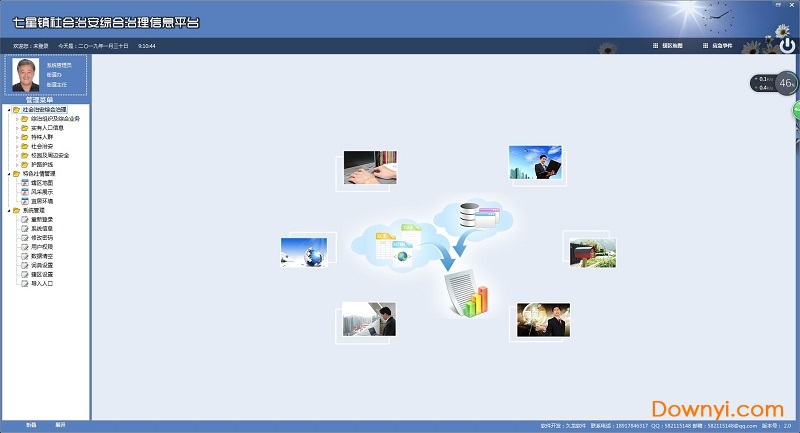Collapse the 社会治安综合治理 tree node
Image resolution: width=800 pixels, height=433 pixels.
[x=9, y=109]
